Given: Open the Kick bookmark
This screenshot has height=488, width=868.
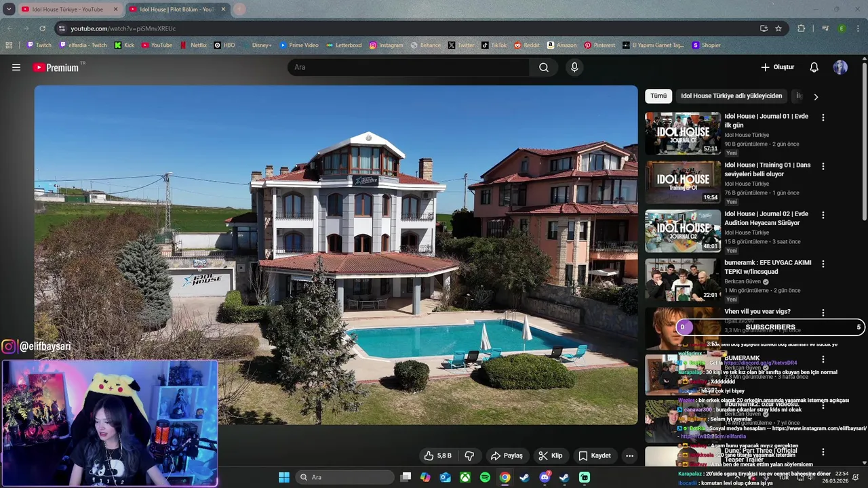Looking at the screenshot, I should click(124, 45).
